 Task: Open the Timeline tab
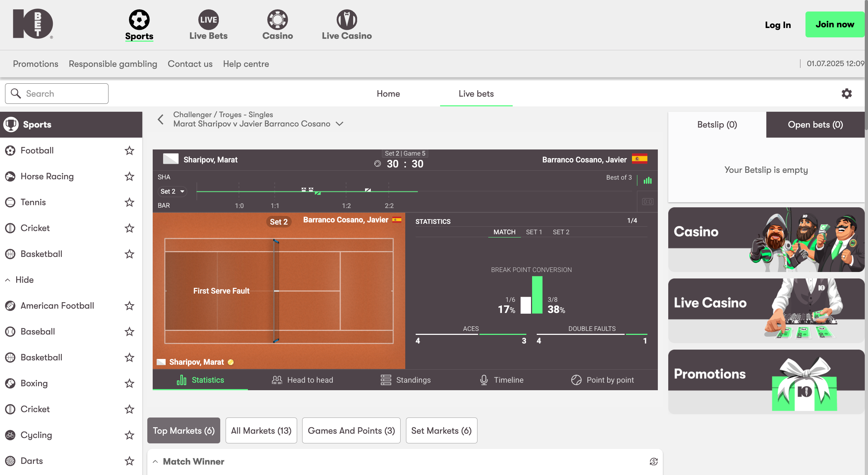(x=502, y=380)
